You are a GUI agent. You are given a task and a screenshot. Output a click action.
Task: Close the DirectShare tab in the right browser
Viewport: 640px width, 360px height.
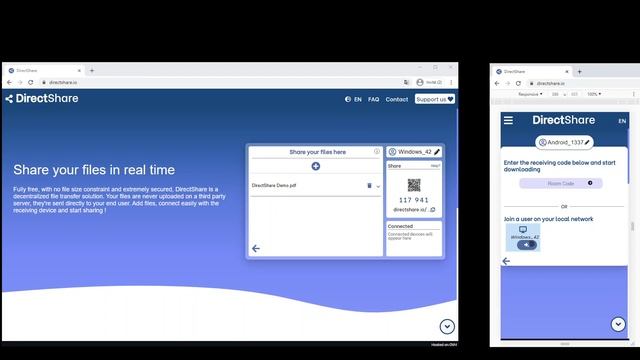(x=567, y=71)
